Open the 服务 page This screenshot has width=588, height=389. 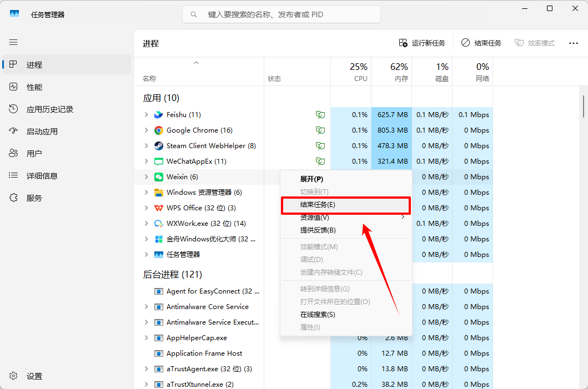(67, 198)
